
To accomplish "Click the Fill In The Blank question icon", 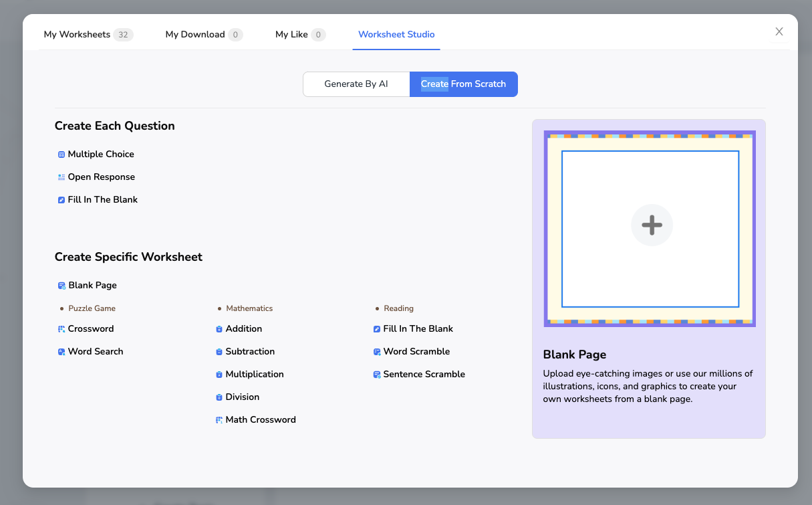I will 61,199.
